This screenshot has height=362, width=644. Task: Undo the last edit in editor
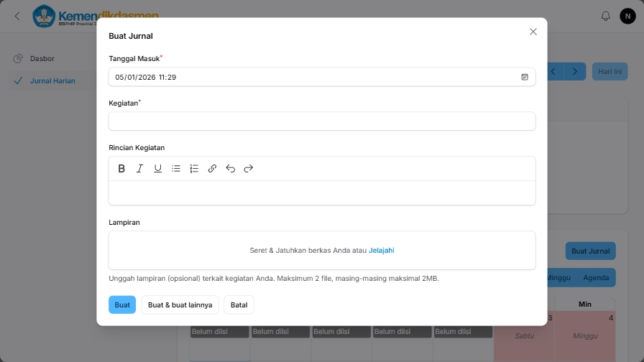(230, 169)
